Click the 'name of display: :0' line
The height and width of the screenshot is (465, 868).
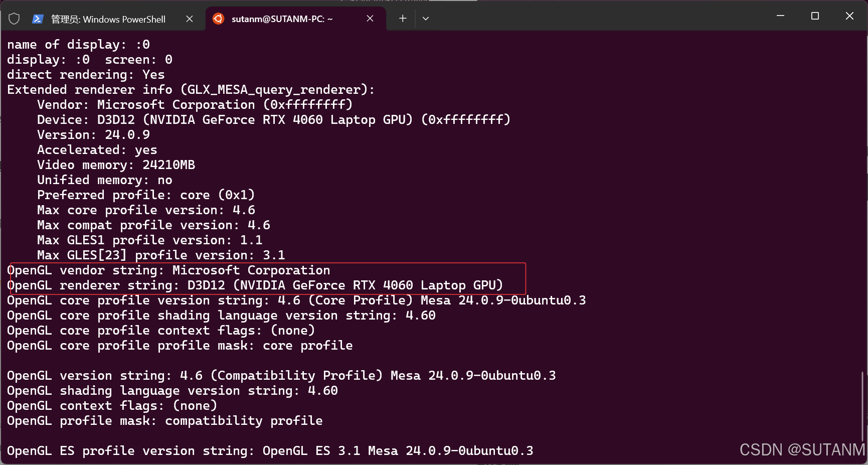(x=78, y=45)
